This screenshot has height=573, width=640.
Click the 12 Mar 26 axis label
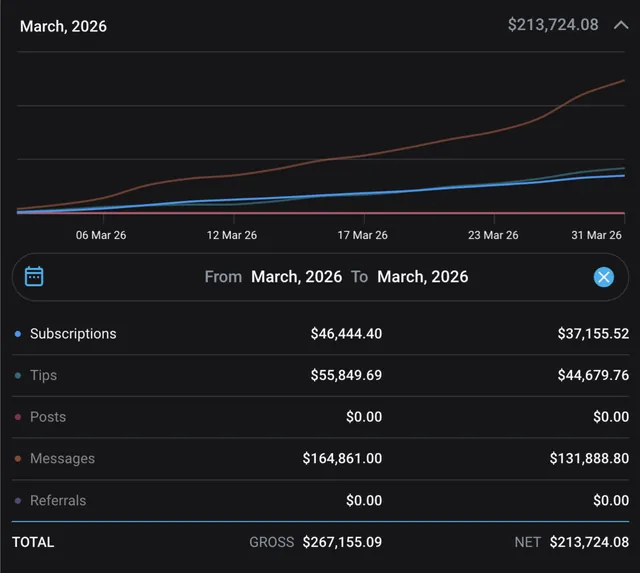pyautogui.click(x=232, y=235)
